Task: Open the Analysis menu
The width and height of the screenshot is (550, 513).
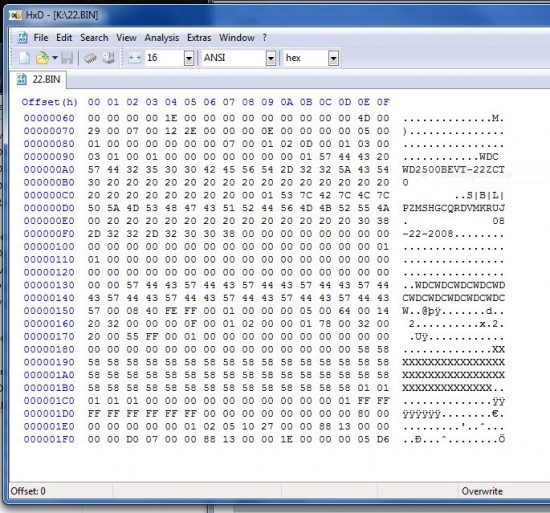Action: coord(162,38)
